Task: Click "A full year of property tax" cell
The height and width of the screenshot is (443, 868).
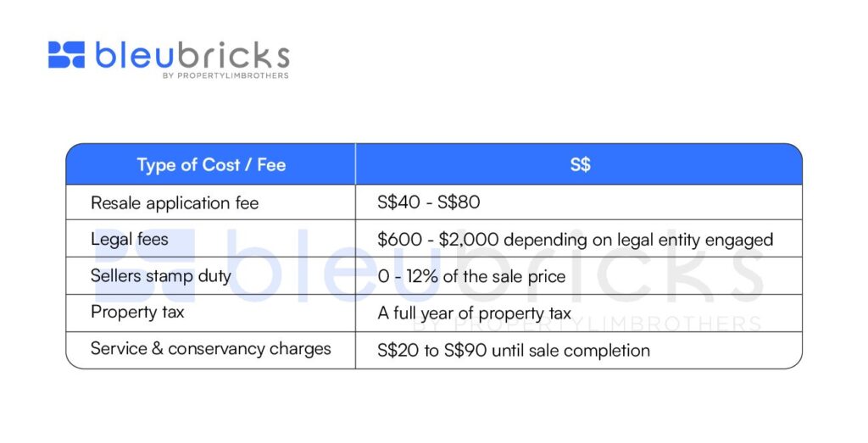Action: (x=474, y=313)
